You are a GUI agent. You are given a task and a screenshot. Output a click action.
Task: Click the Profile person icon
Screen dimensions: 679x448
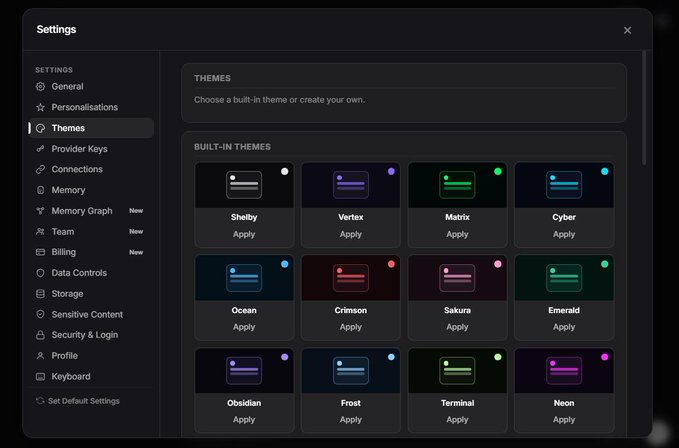click(x=40, y=356)
